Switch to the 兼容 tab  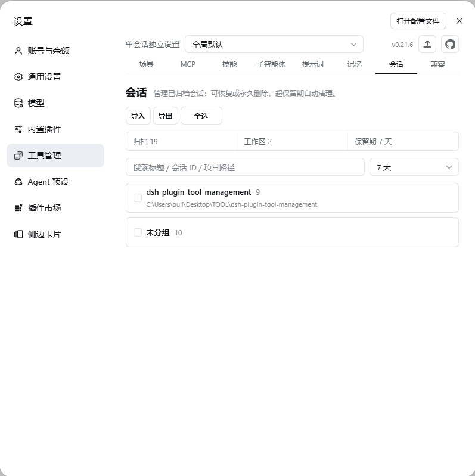pyautogui.click(x=437, y=64)
